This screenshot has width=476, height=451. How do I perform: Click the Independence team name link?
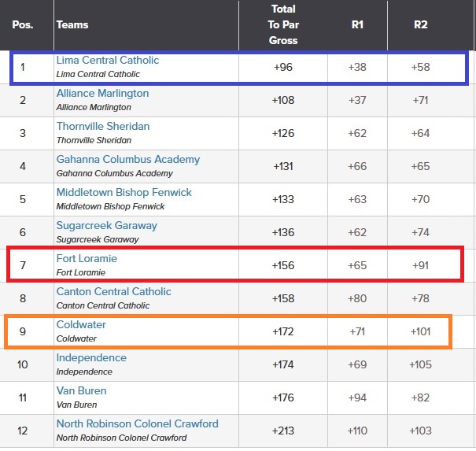click(91, 358)
